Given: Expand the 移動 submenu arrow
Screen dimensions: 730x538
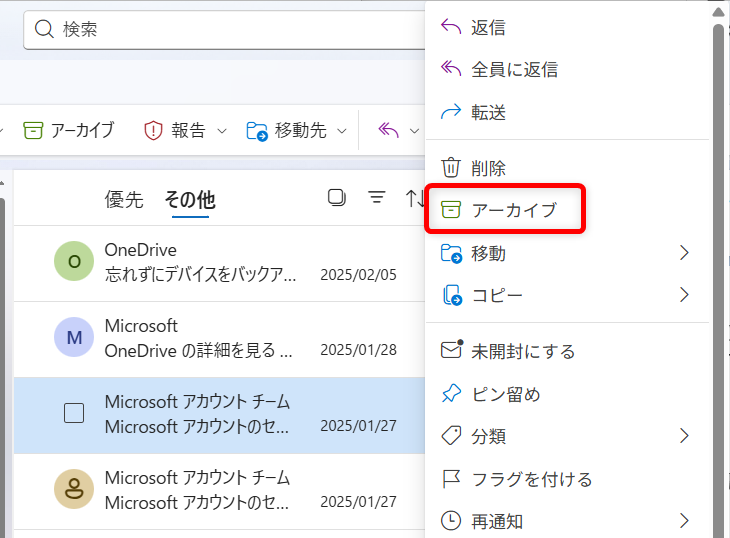Looking at the screenshot, I should pyautogui.click(x=684, y=253).
